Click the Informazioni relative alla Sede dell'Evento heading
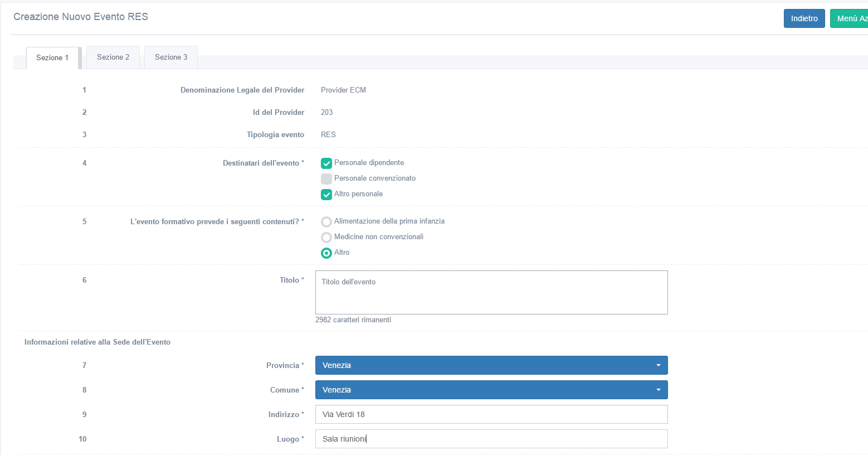This screenshot has width=868, height=455. click(x=97, y=342)
